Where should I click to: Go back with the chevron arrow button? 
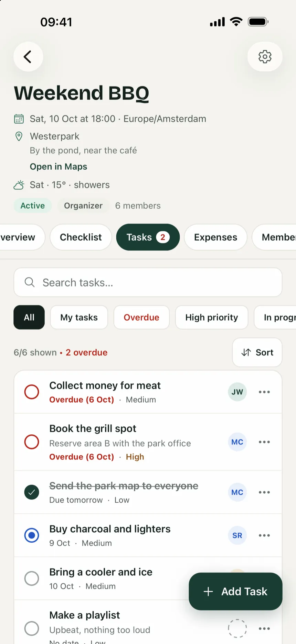tap(28, 57)
